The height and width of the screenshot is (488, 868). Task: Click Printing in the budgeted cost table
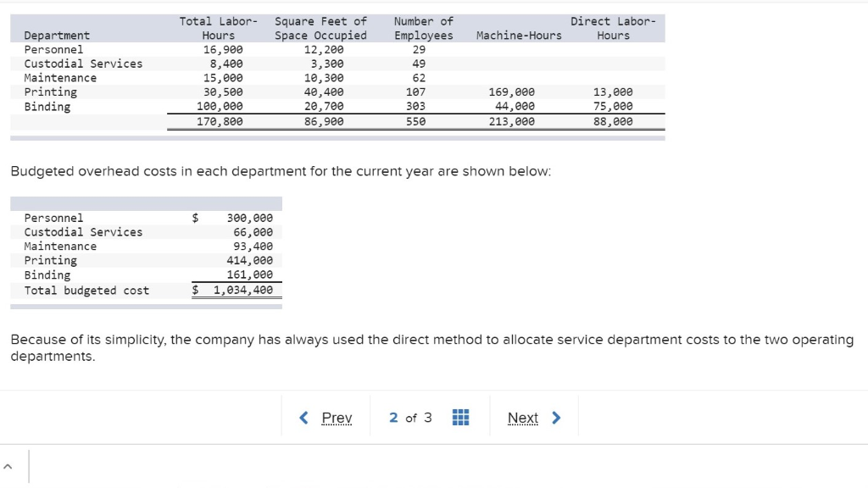50,261
